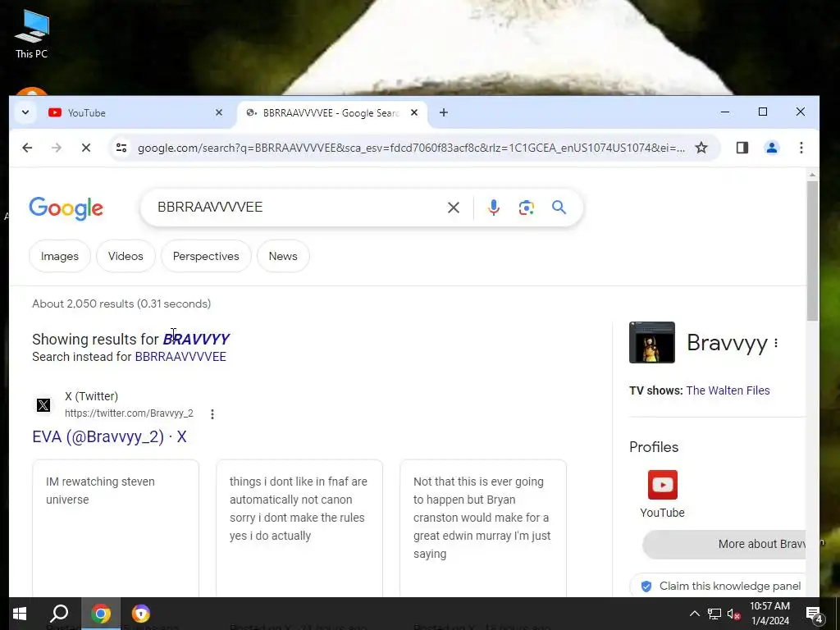840x630 pixels.
Task: Open tweet about rewatching steven universe
Action: pyautogui.click(x=116, y=527)
